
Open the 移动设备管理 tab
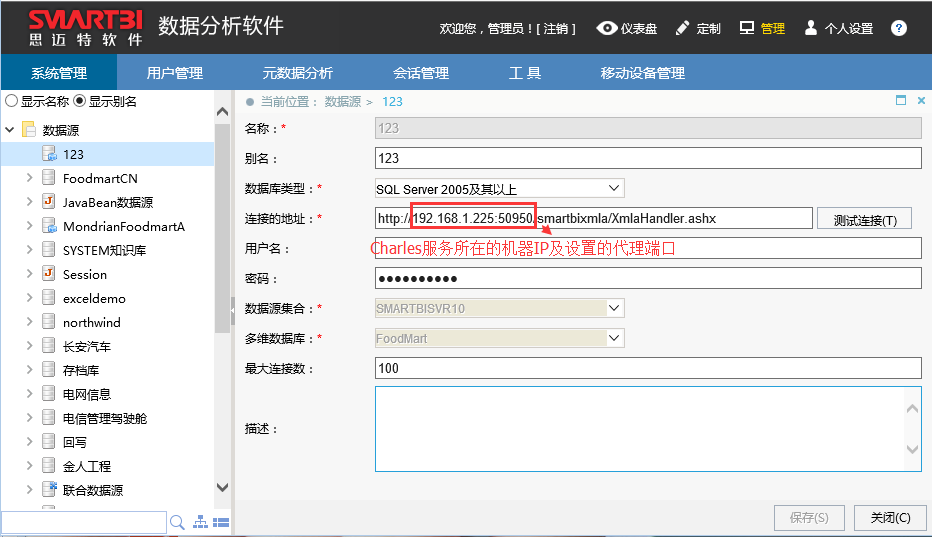coord(643,73)
